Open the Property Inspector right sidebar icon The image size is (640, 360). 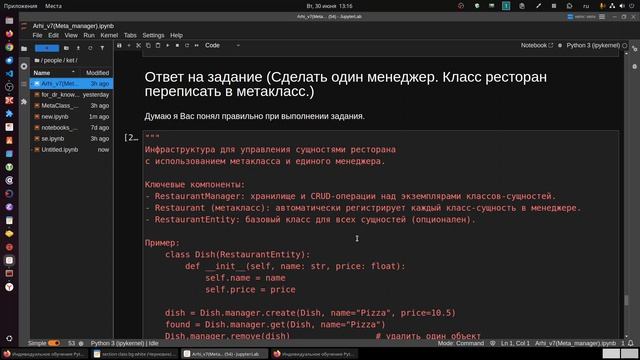[634, 49]
